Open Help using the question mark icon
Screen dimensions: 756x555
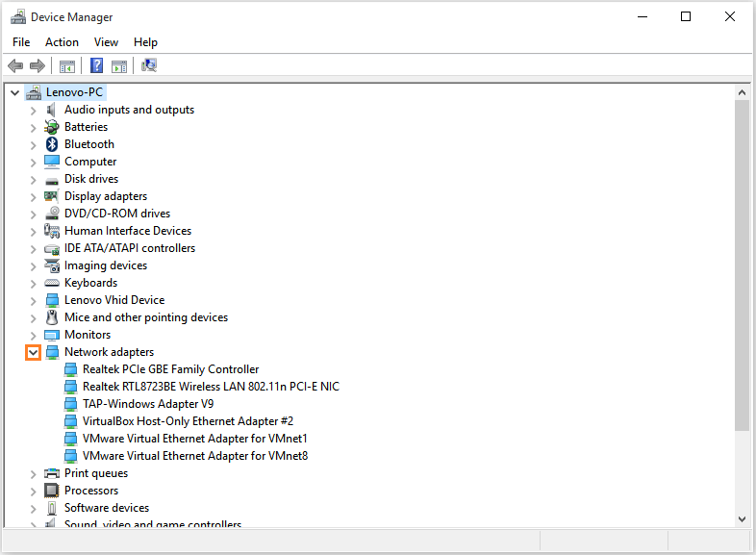(x=96, y=65)
